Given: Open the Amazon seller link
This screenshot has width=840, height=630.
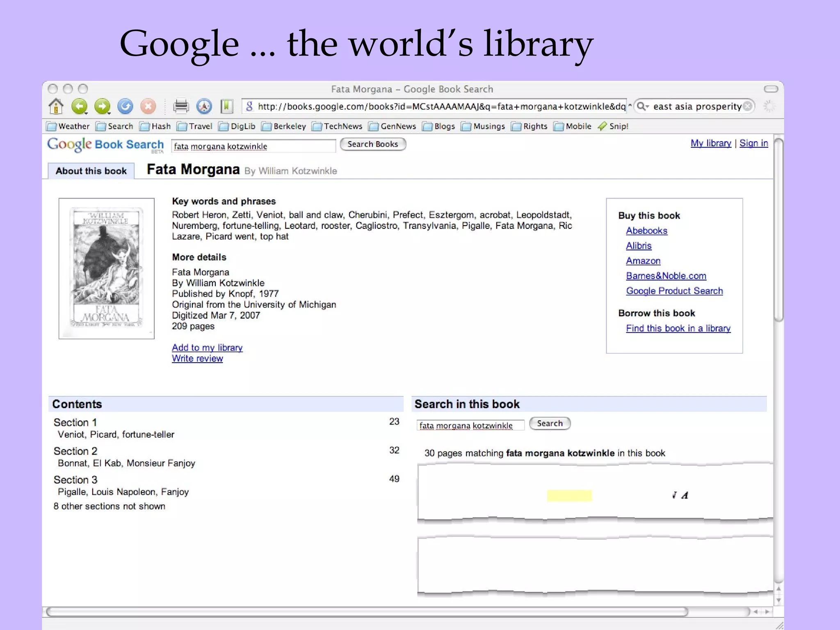Looking at the screenshot, I should click(x=643, y=261).
